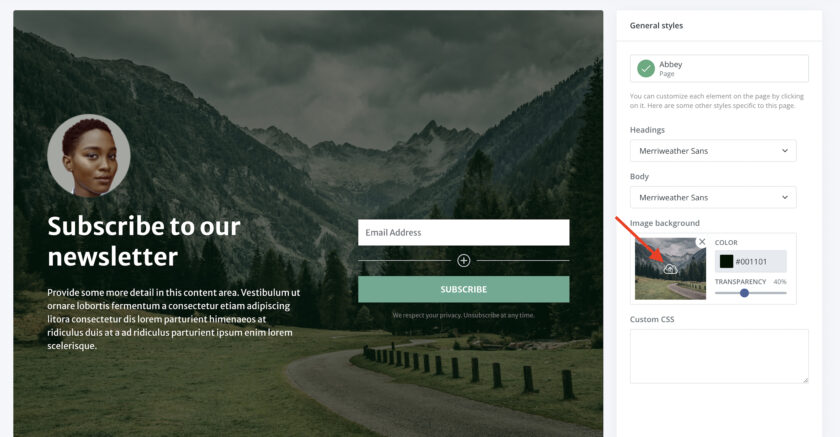Expand the Body font dropdown
Viewport: 840px width, 437px height.
coord(713,198)
